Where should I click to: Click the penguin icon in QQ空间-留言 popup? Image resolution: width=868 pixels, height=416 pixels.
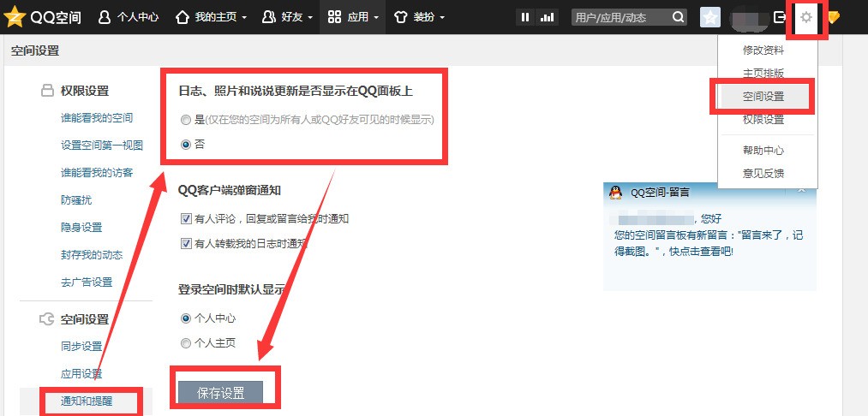(615, 193)
